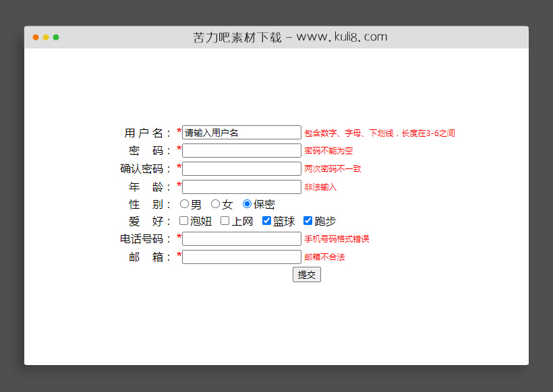Click the 提交 submit button
This screenshot has height=392, width=553.
point(307,274)
